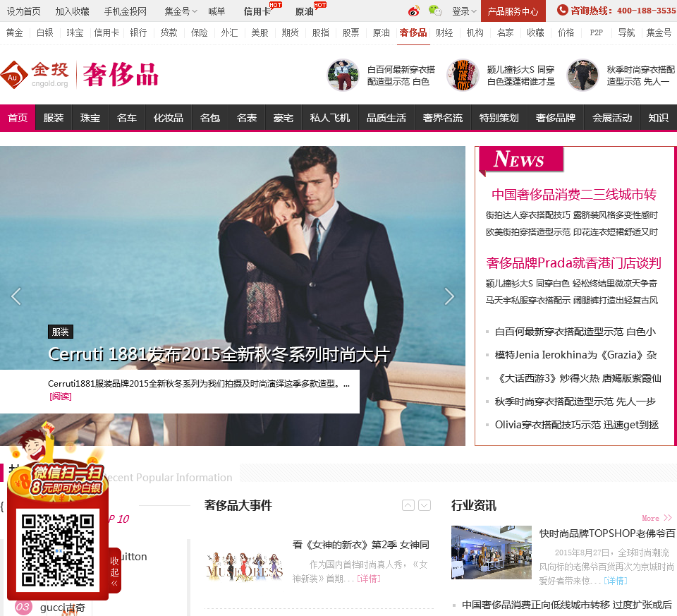Click the up arrow beside 奢侈品大事件

(x=408, y=505)
